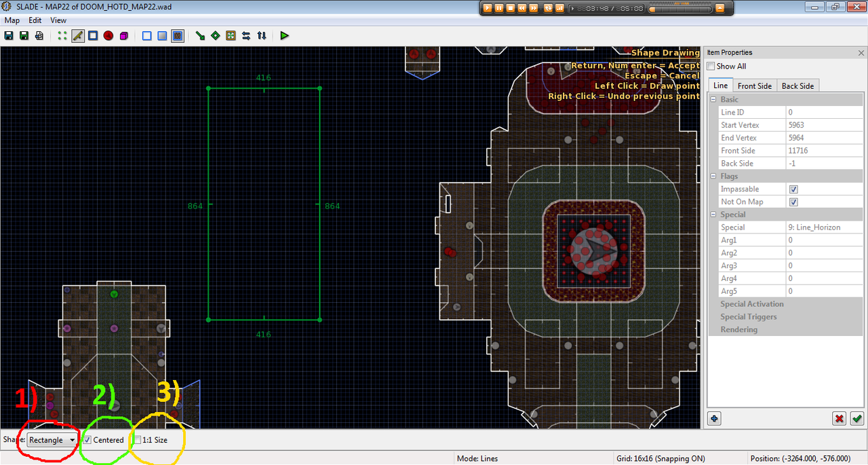Screen dimensions: 868x465
Task: Pause the media player widget
Action: 499,8
